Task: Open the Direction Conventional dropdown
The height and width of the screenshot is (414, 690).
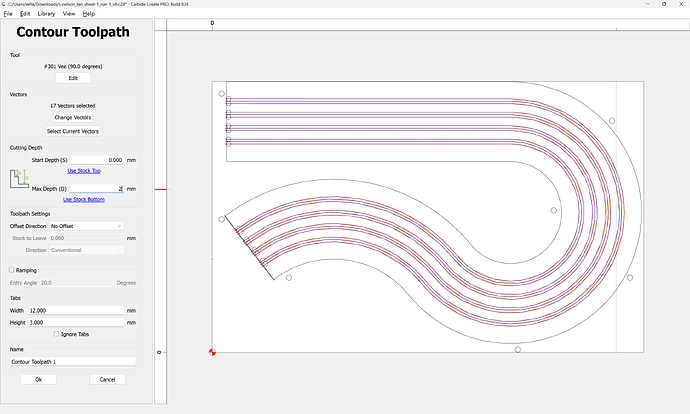Action: [x=86, y=249]
